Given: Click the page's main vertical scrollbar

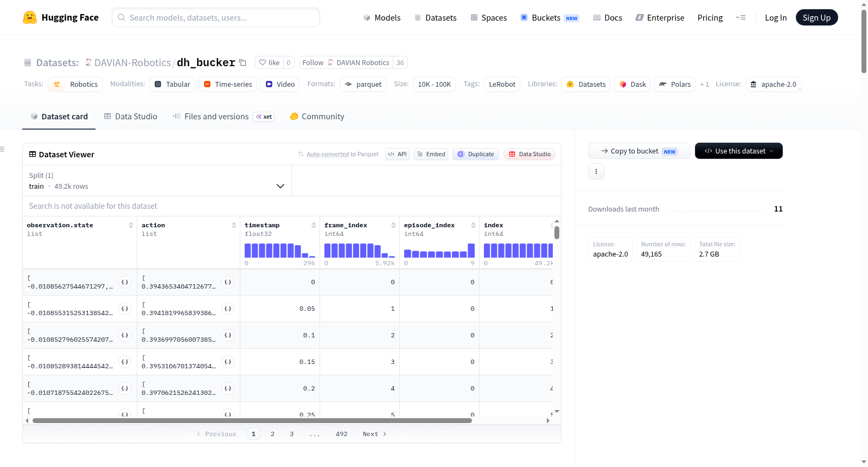Looking at the screenshot, I should 864,41.
